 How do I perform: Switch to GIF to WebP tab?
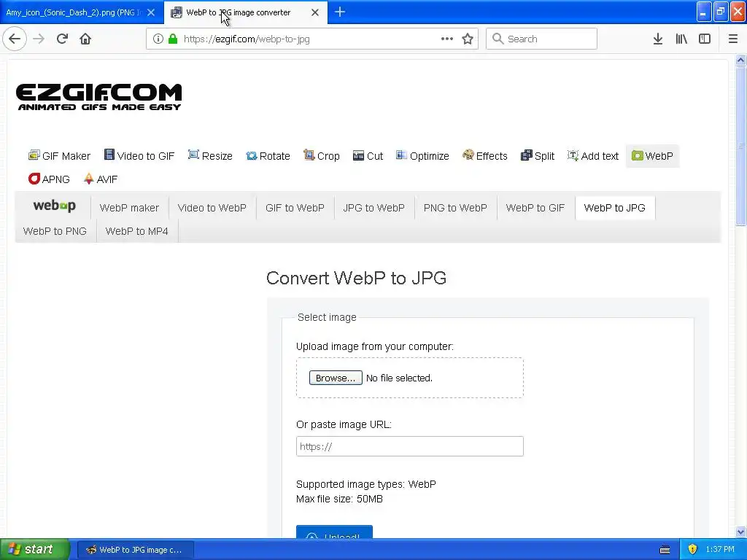coord(295,208)
